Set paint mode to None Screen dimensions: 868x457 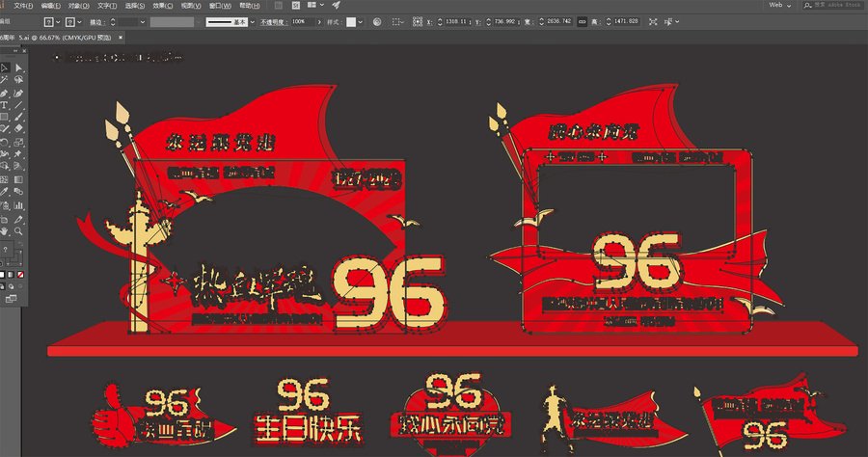click(20, 275)
